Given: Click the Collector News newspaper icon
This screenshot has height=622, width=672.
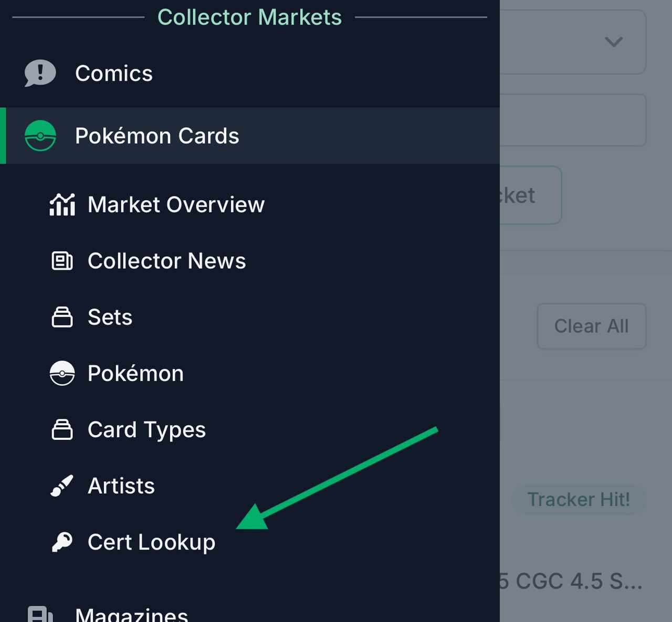Looking at the screenshot, I should 62,261.
